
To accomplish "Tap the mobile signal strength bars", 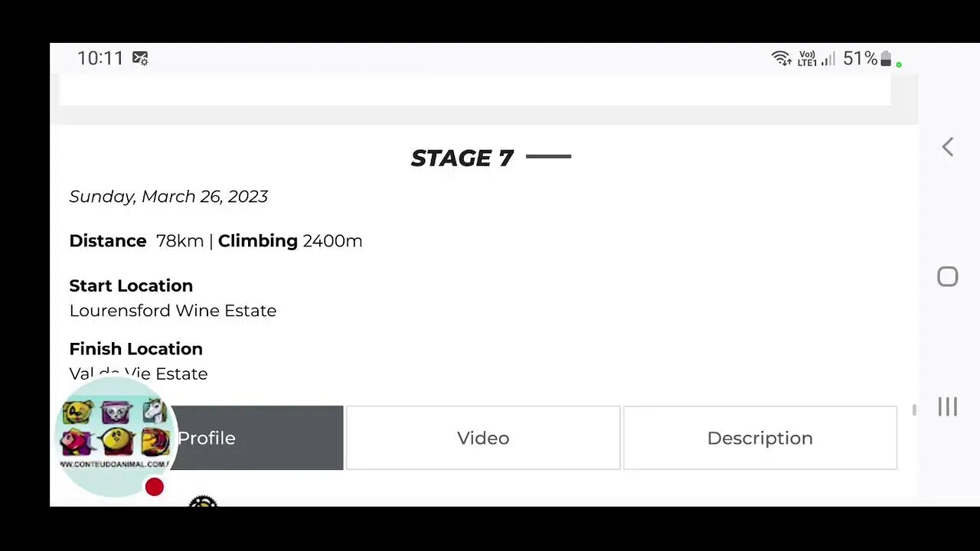I will (x=828, y=59).
